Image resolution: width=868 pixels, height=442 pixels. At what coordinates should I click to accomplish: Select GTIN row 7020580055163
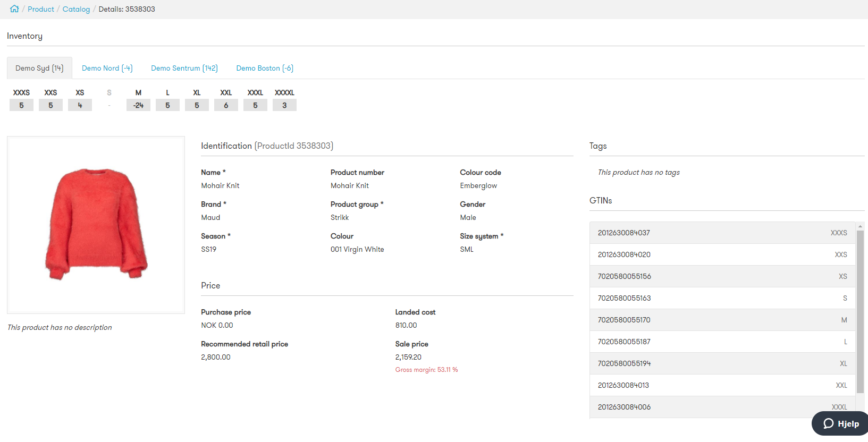pyautogui.click(x=722, y=298)
